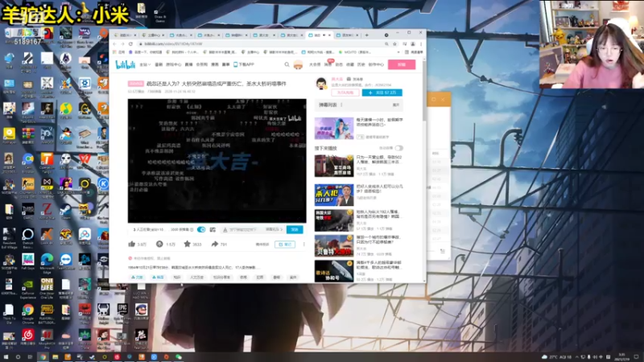
Task: Open 游戏中心 in the bilibili navigation
Action: pyautogui.click(x=173, y=64)
